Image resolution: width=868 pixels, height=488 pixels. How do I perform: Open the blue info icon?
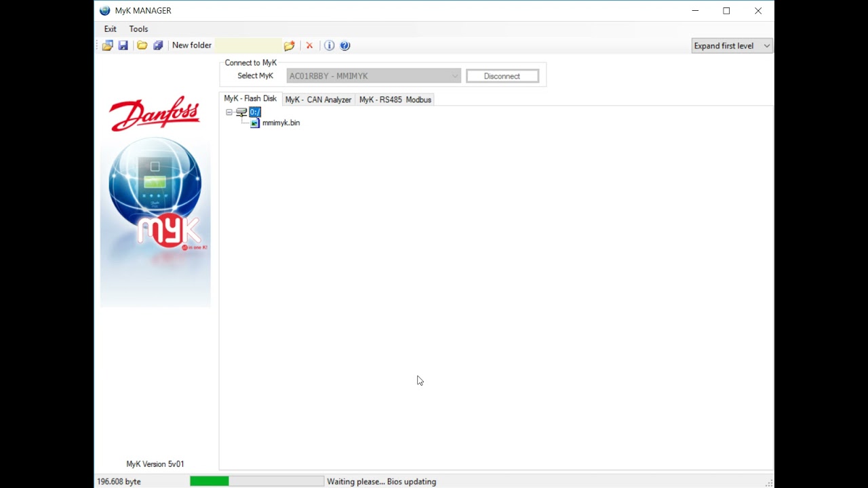tap(329, 45)
